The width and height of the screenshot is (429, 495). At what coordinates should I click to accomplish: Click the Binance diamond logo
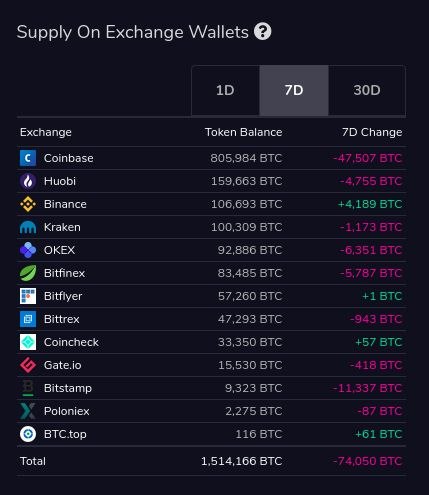28,204
